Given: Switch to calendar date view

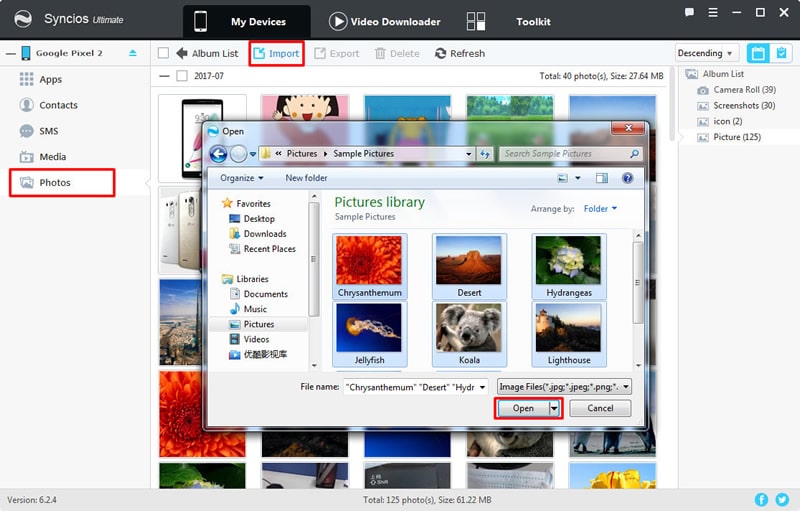Looking at the screenshot, I should point(758,53).
